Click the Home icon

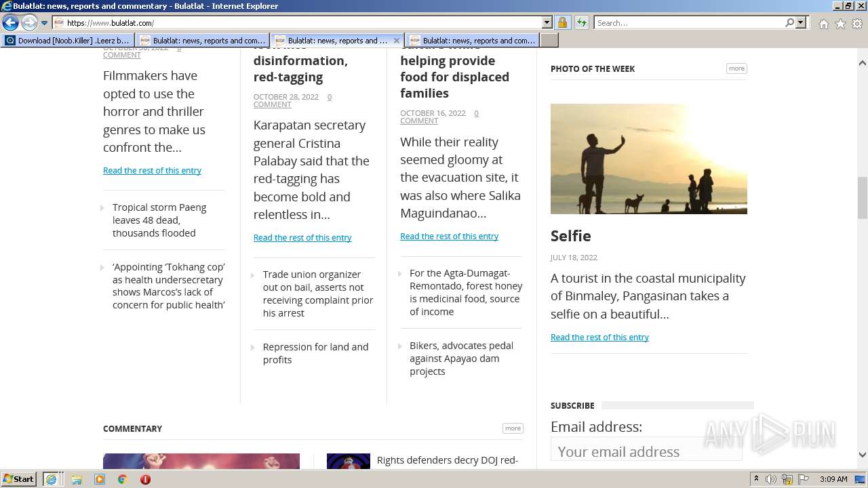[823, 24]
